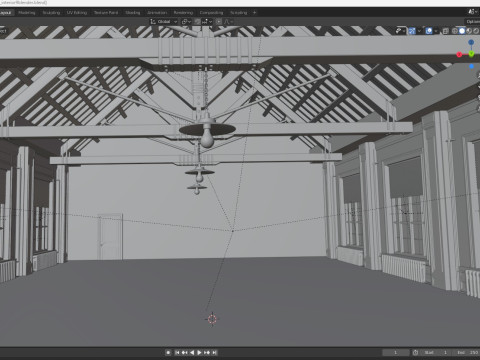Jump to the previous keyframe
Image resolution: width=480 pixels, height=360 pixels.
[x=184, y=352]
